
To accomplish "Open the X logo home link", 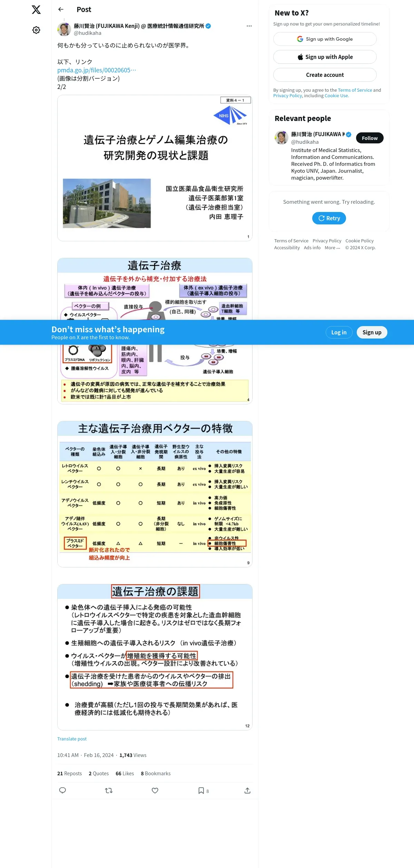I will pos(36,10).
